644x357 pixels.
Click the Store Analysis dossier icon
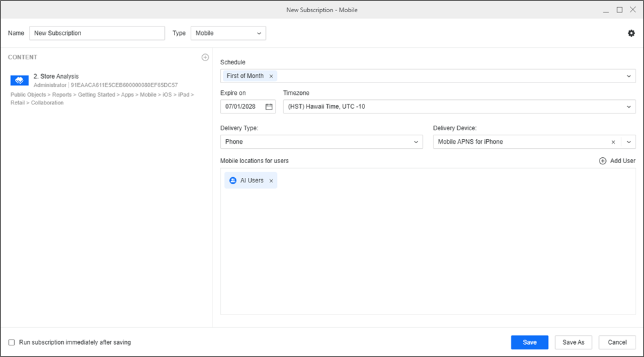19,81
